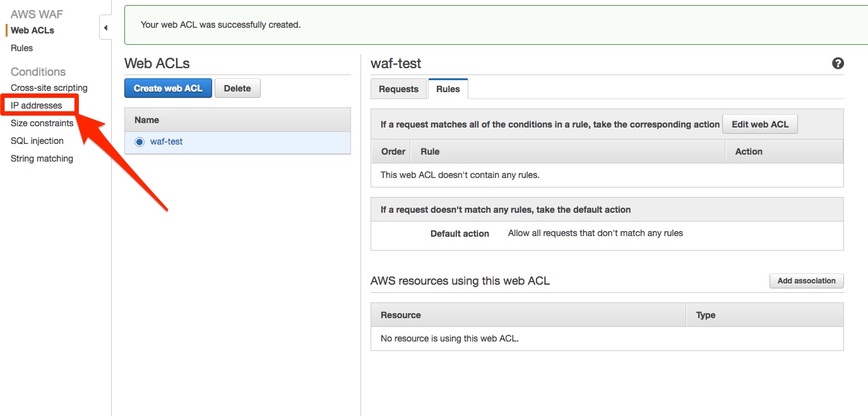Select the waf-test radio button

coord(139,141)
